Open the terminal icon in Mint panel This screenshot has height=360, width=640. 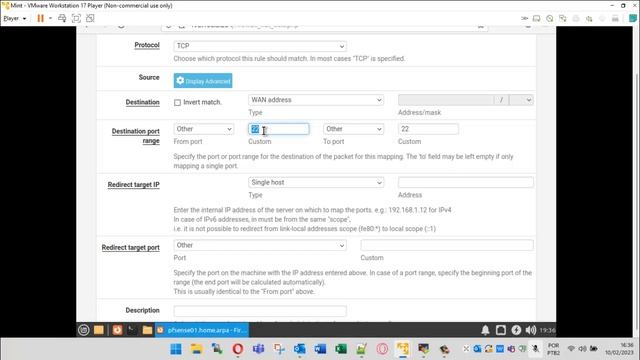pos(132,330)
